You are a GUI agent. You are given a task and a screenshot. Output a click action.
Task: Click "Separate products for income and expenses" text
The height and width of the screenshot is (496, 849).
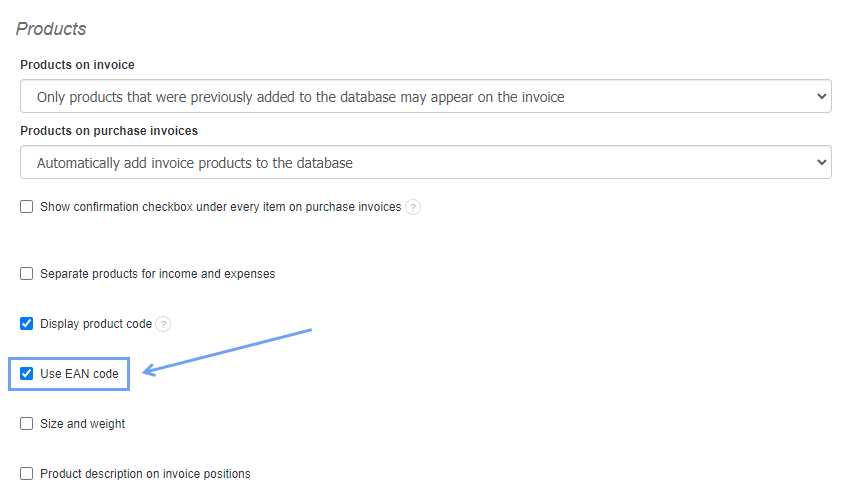click(x=157, y=273)
